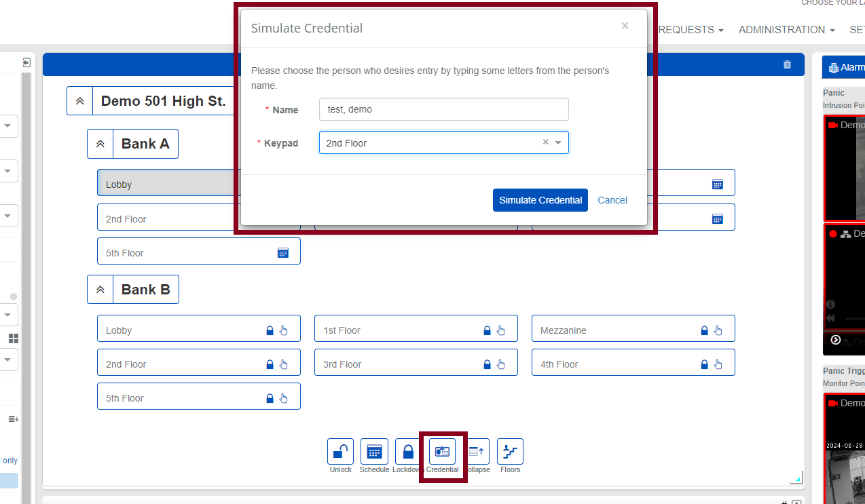Click the trash icon in blue header
The width and height of the screenshot is (865, 504).
(x=787, y=65)
